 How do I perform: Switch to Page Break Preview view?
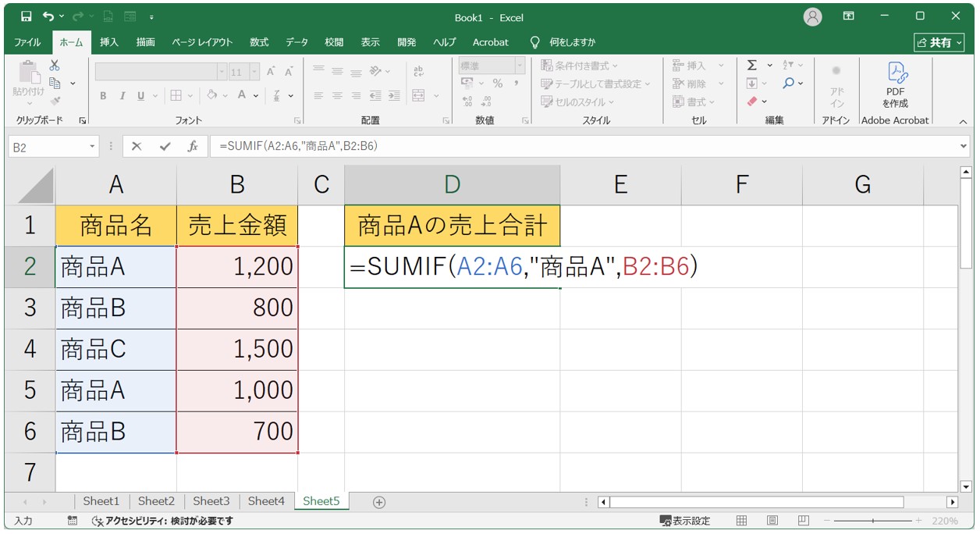803,521
